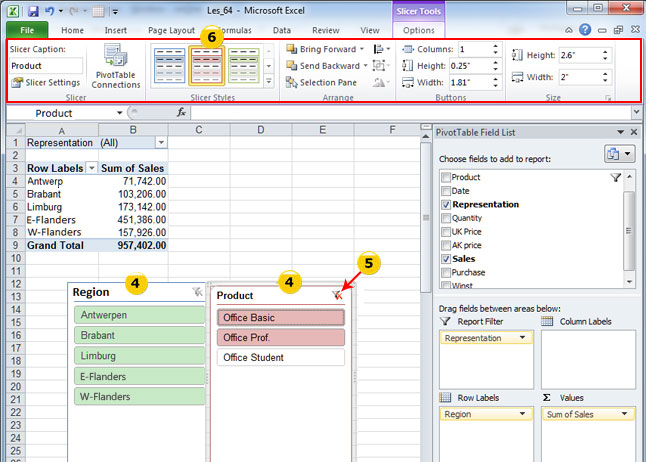646x462 pixels.
Task: Click the Excel application icon
Action: (x=13, y=11)
